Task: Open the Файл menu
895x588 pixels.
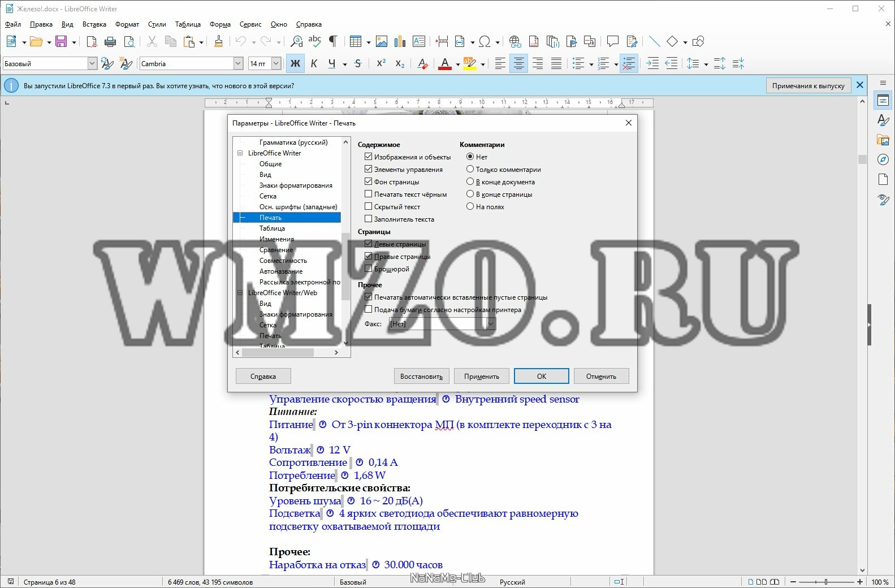Action: click(13, 24)
